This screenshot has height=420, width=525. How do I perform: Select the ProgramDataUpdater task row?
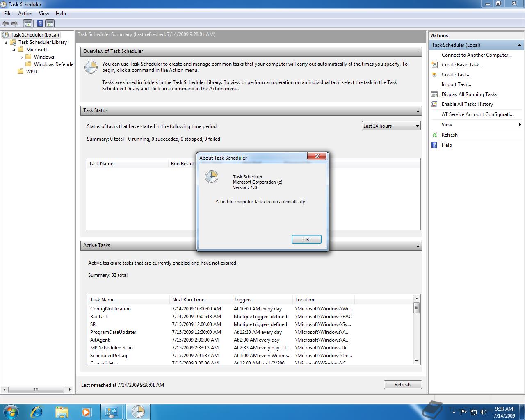[x=250, y=332]
